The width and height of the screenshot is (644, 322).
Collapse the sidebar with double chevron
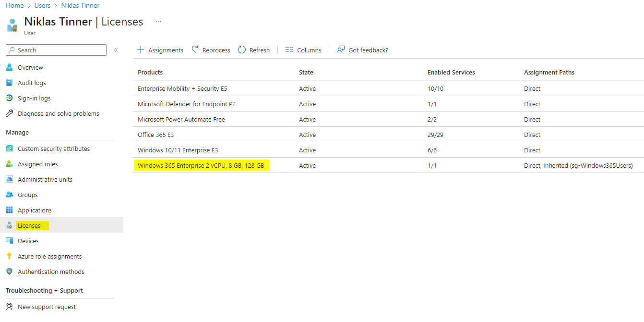[116, 50]
